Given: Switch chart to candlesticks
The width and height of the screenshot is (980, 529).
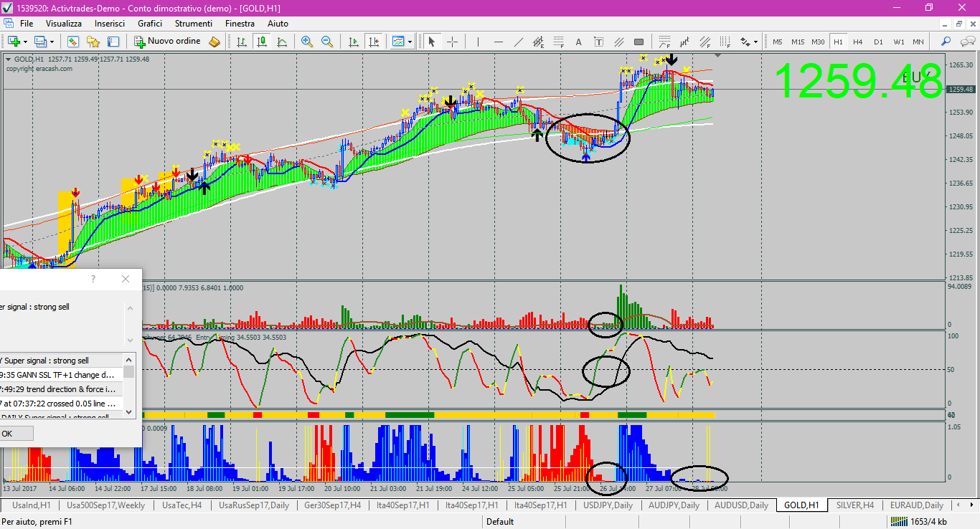Looking at the screenshot, I should click(x=262, y=42).
